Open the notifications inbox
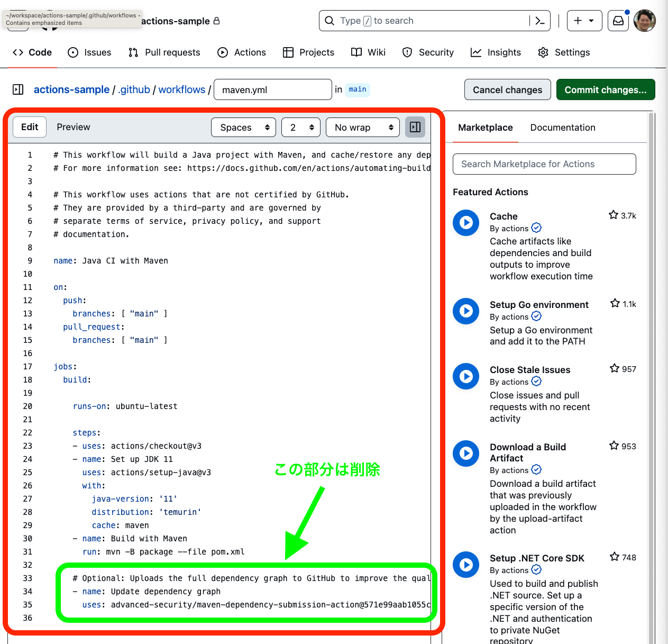Image resolution: width=668 pixels, height=644 pixels. pyautogui.click(x=618, y=21)
